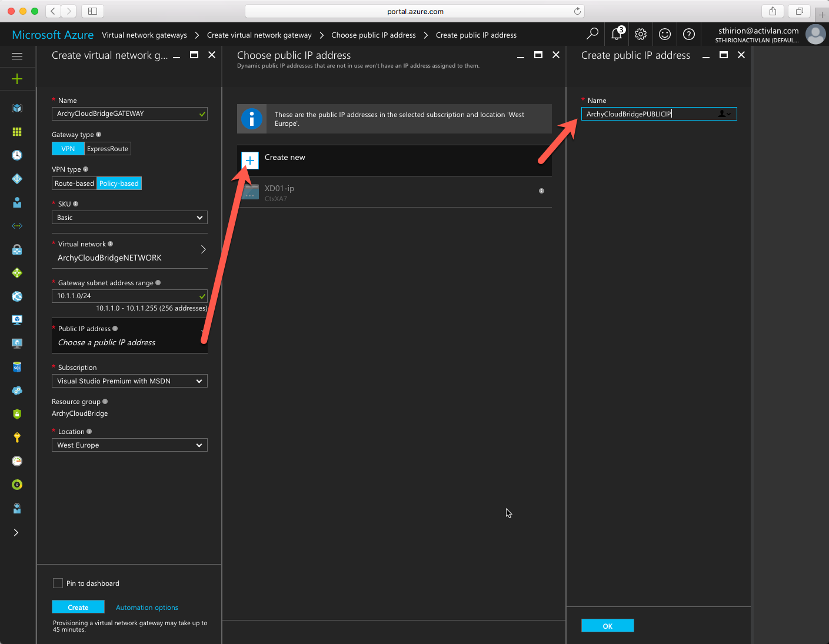The height and width of the screenshot is (644, 829).
Task: Expand Virtual network ArchyCloudBridgeNETWORK selector
Action: tap(129, 251)
